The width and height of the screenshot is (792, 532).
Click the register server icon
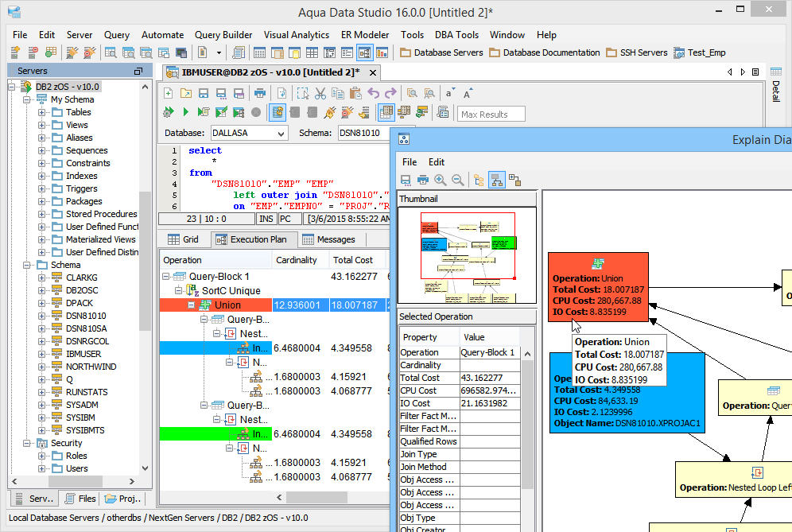point(15,52)
